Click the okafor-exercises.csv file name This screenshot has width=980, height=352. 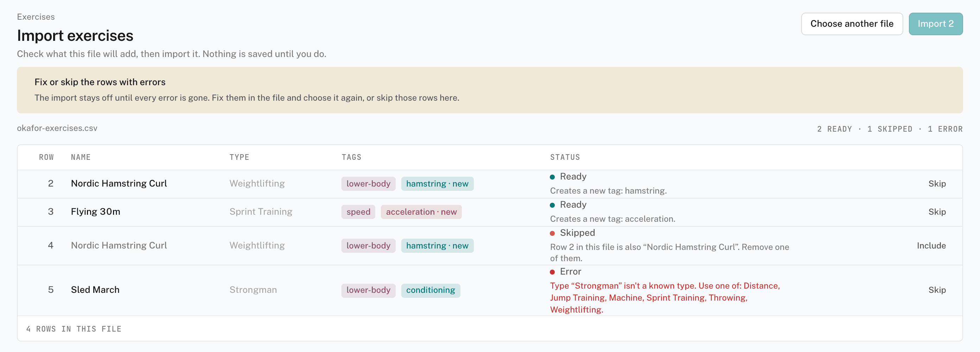[57, 128]
